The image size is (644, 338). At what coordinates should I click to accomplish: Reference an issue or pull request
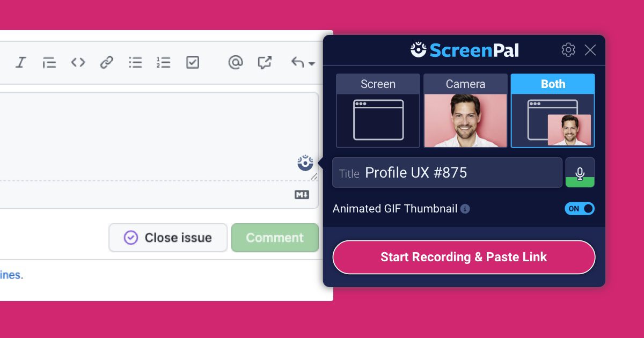coord(264,62)
